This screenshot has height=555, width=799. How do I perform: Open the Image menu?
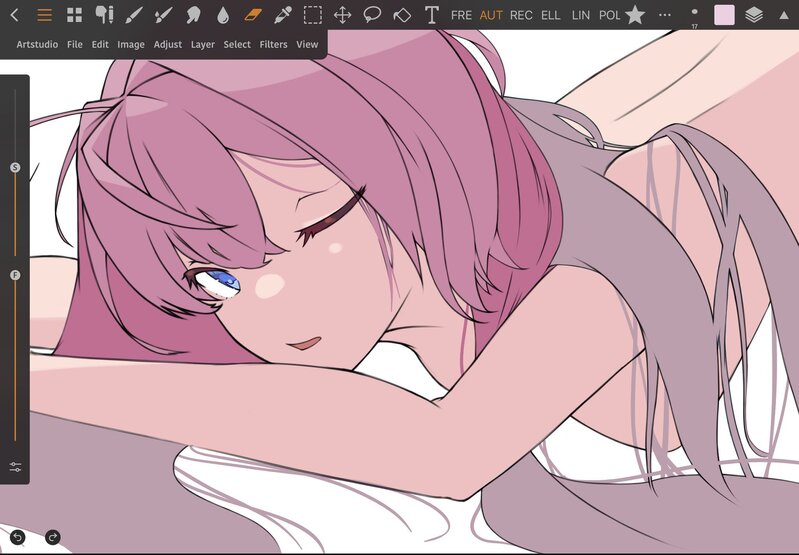click(131, 44)
